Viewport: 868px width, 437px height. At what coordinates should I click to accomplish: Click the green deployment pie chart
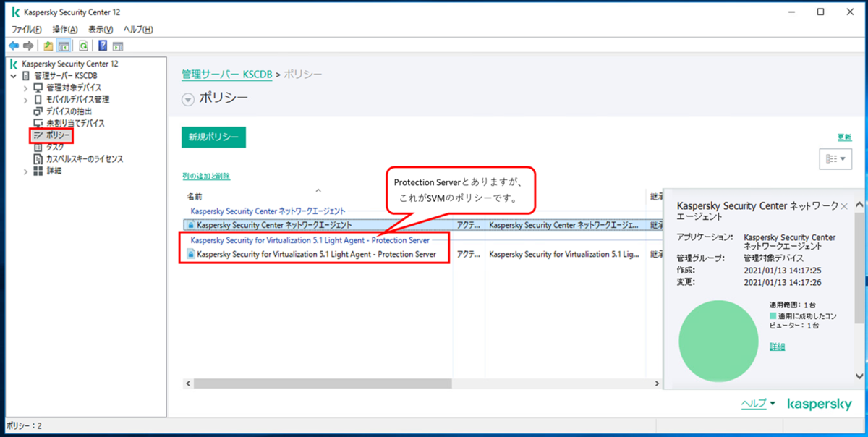pos(717,339)
